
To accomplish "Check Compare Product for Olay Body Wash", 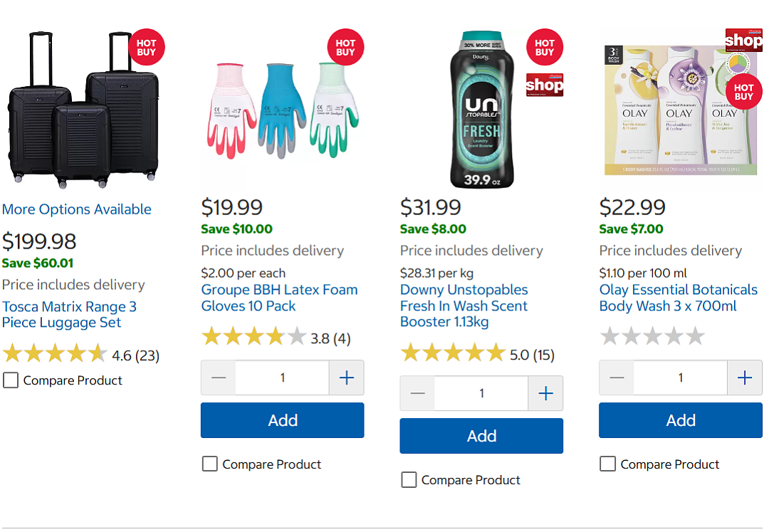I will pyautogui.click(x=608, y=464).
